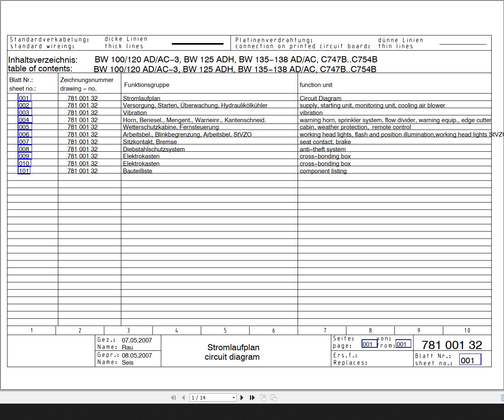Follow sheet link 008 Diebstahlschutzsystem

coord(24,149)
